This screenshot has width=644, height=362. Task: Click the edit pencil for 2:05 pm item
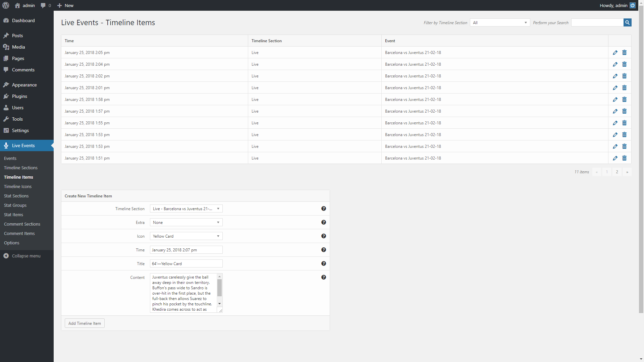point(615,53)
